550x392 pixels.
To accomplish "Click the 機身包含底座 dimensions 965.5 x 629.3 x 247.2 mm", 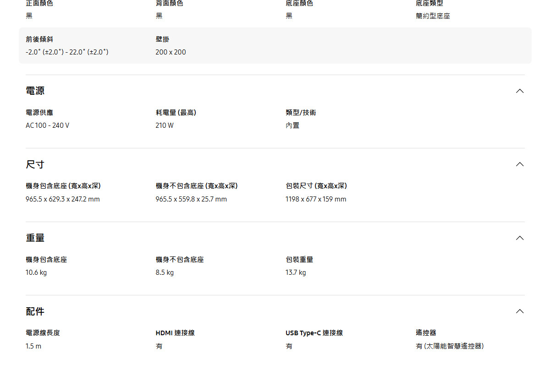I will tap(63, 199).
